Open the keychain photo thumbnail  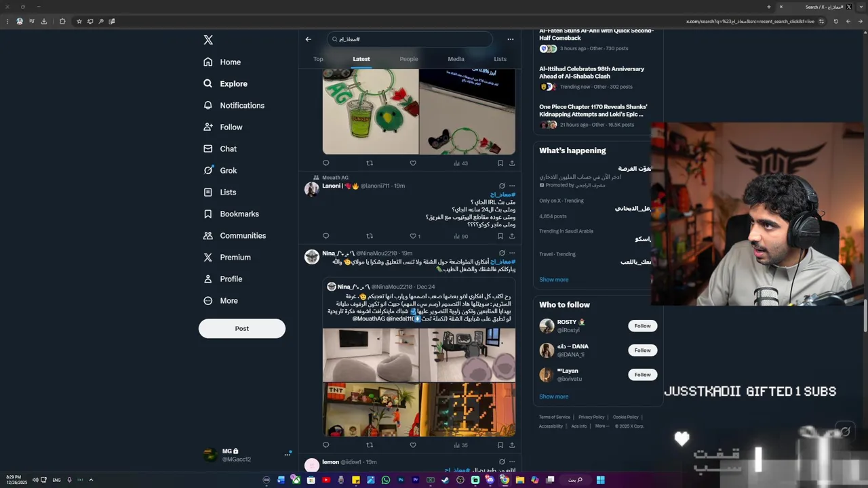(x=370, y=111)
